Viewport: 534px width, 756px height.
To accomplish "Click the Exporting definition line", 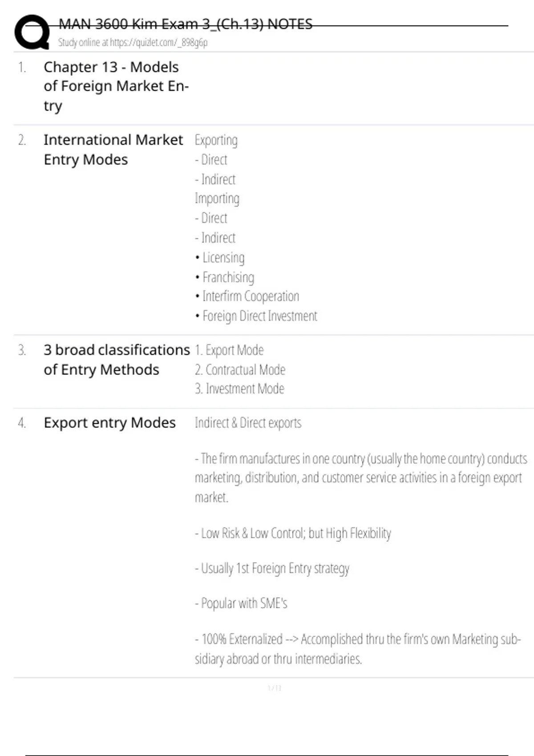I will pos(216,141).
